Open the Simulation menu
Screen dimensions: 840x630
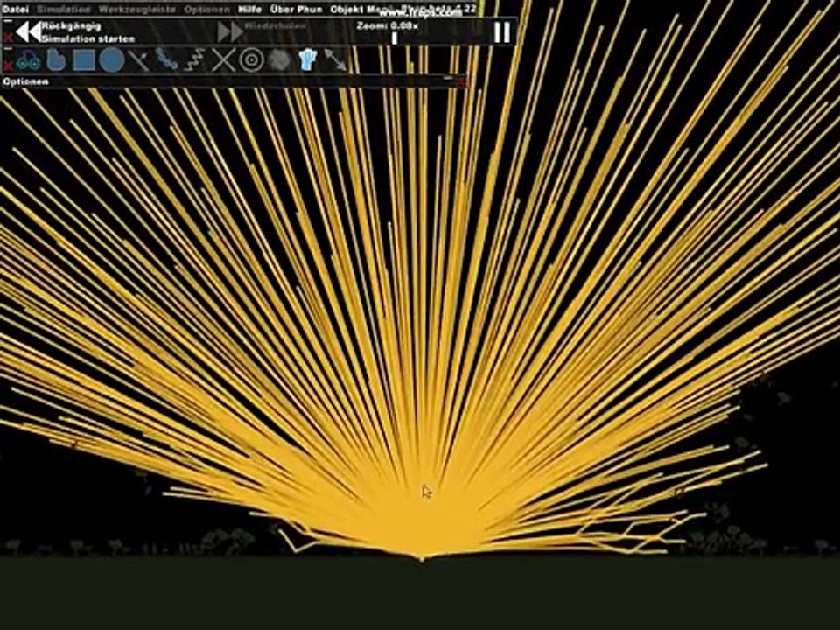point(63,9)
